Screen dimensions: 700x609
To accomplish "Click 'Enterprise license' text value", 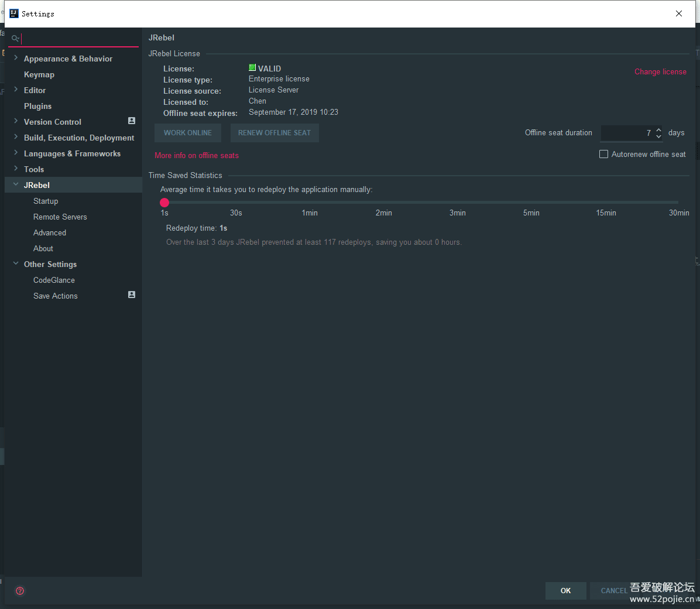I will click(279, 79).
